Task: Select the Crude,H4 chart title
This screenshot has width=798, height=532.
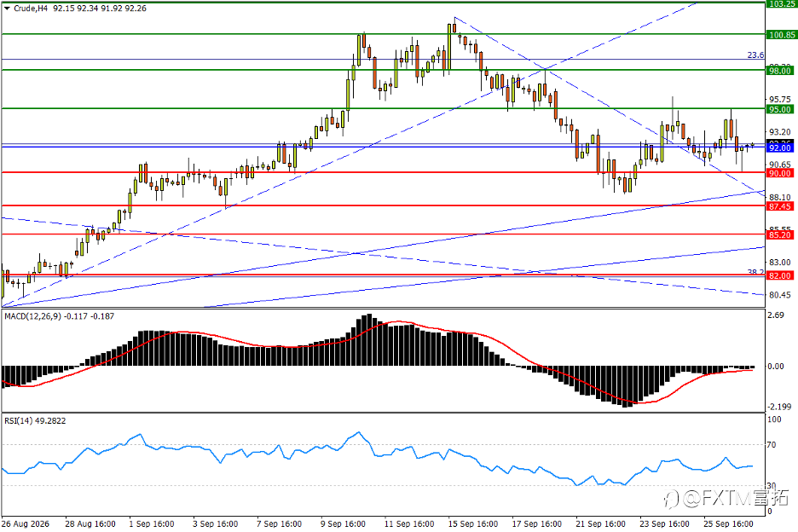Action: pyautogui.click(x=31, y=9)
